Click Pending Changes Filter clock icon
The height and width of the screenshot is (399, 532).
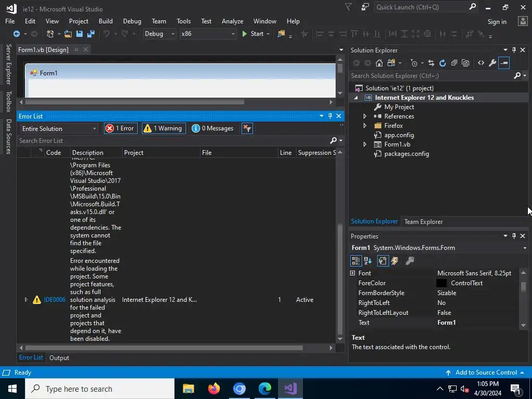[414, 63]
